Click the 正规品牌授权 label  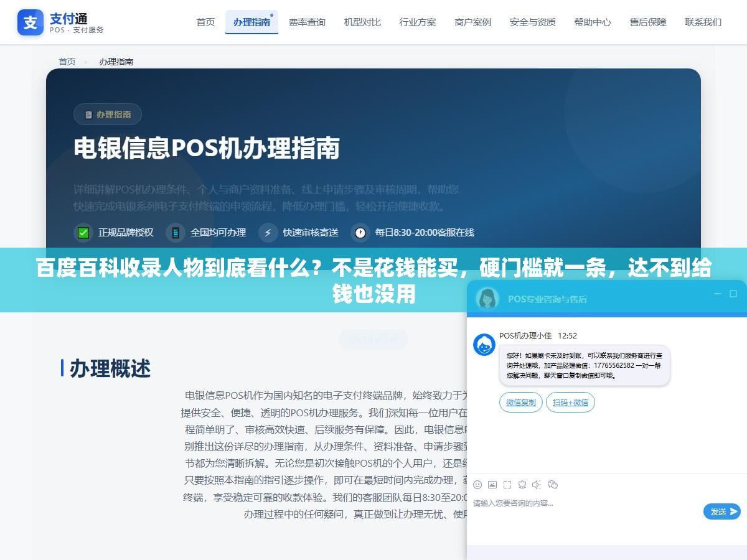click(x=126, y=232)
